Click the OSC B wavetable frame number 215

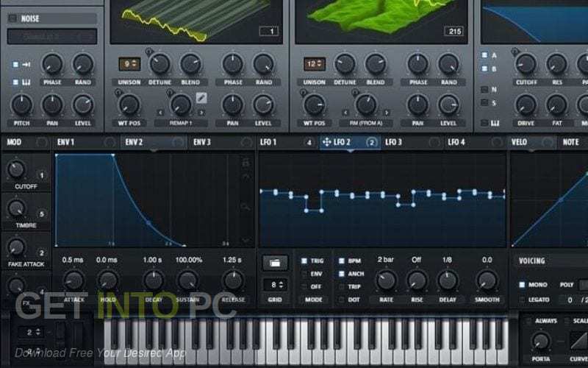click(x=453, y=31)
